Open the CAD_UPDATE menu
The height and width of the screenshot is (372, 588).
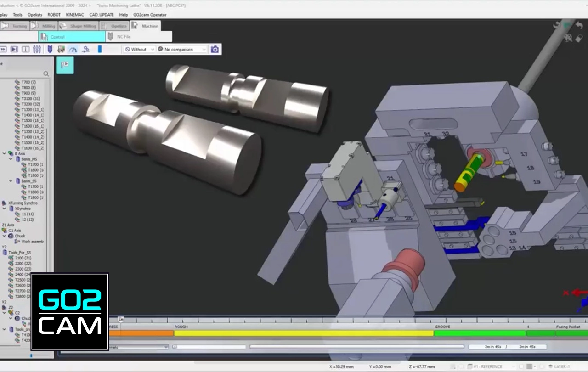coord(102,15)
